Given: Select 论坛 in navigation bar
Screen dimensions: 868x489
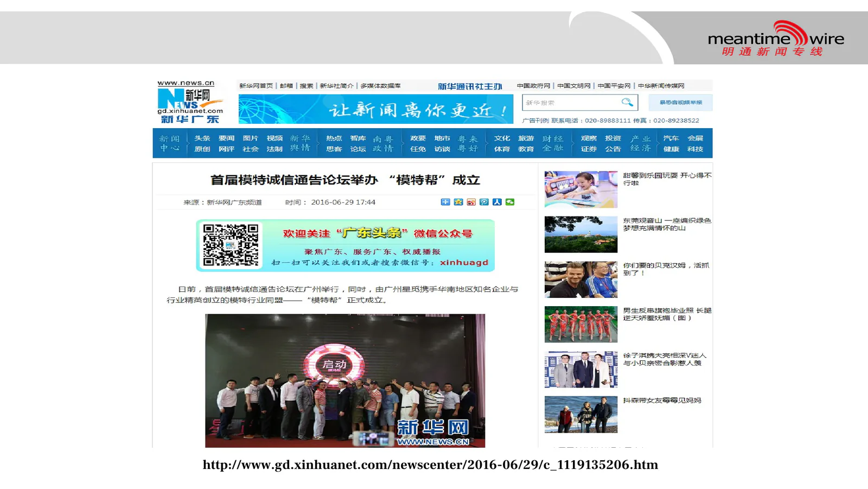Looking at the screenshot, I should [358, 149].
